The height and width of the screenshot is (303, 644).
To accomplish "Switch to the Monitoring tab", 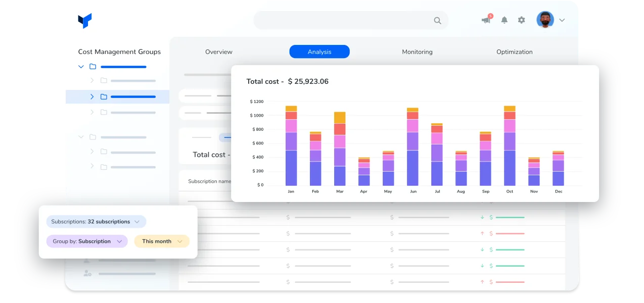I will 417,52.
